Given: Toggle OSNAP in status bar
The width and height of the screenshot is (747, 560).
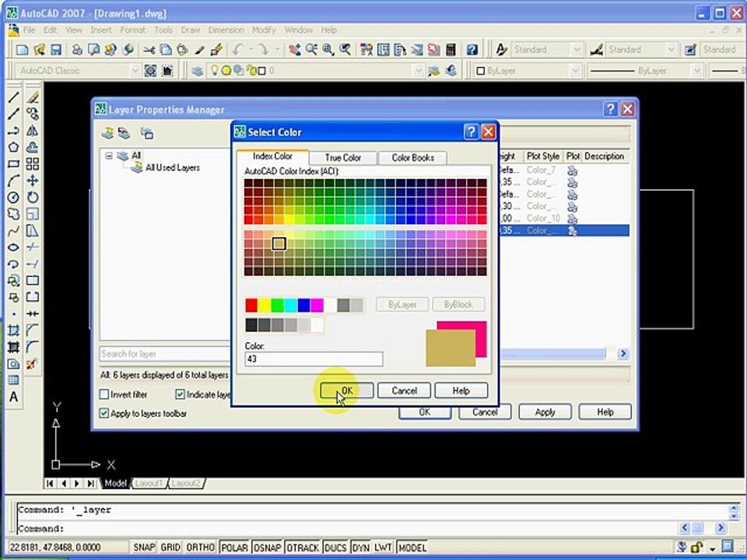Looking at the screenshot, I should tap(267, 547).
